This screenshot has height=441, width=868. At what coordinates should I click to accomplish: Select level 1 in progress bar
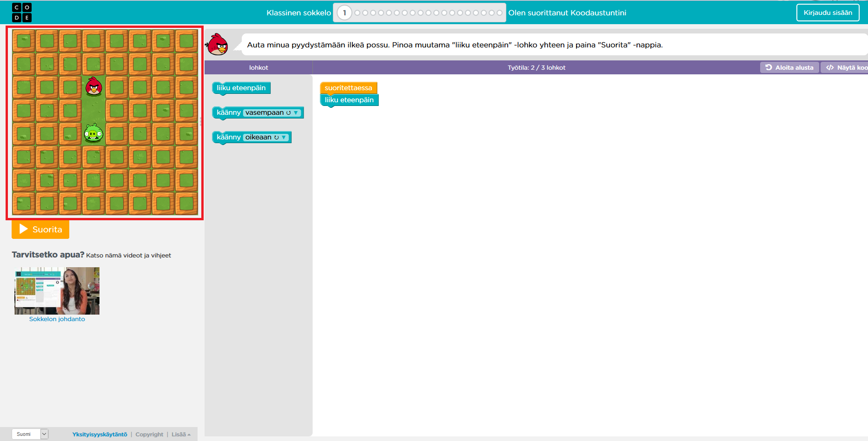click(345, 13)
